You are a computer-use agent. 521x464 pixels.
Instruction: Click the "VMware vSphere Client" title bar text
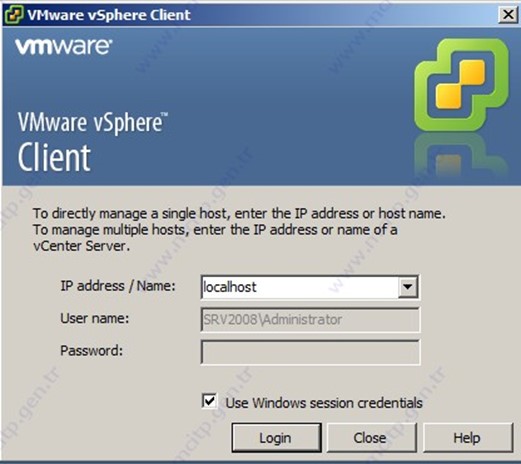[109, 15]
